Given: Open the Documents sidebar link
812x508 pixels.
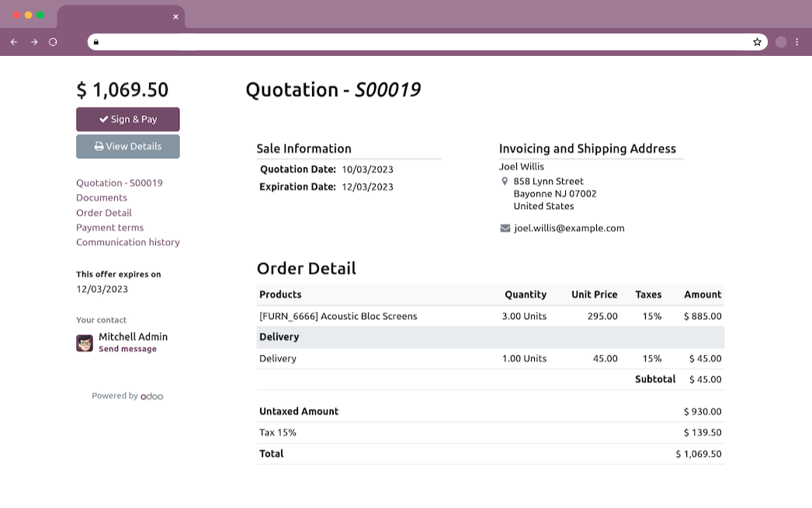Looking at the screenshot, I should click(102, 198).
